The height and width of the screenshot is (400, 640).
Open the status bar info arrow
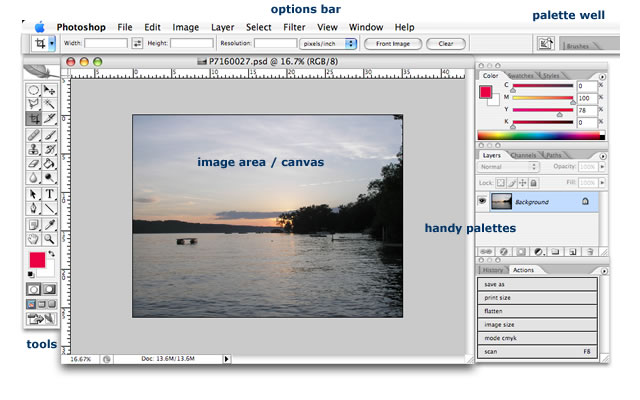pos(227,359)
